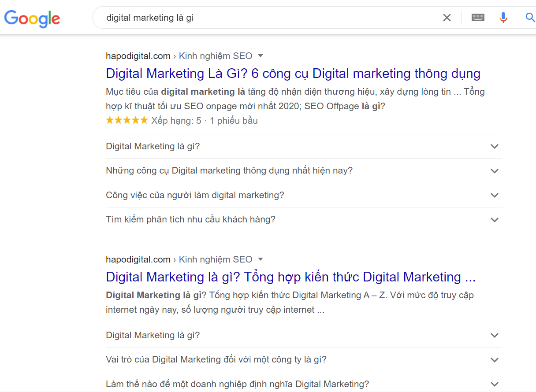Click the second result's breadcrumb 'hapodigital.com › Kinh nghiệm SEO'
Image resolution: width=536 pixels, height=392 pixels.
[x=179, y=259]
